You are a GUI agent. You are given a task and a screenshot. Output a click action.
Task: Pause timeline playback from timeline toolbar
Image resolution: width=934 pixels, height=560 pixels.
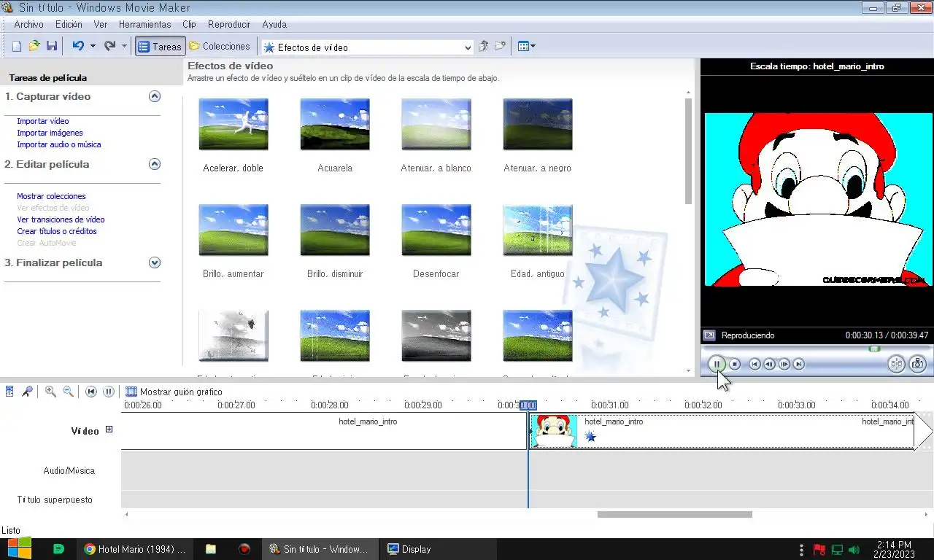pyautogui.click(x=109, y=392)
